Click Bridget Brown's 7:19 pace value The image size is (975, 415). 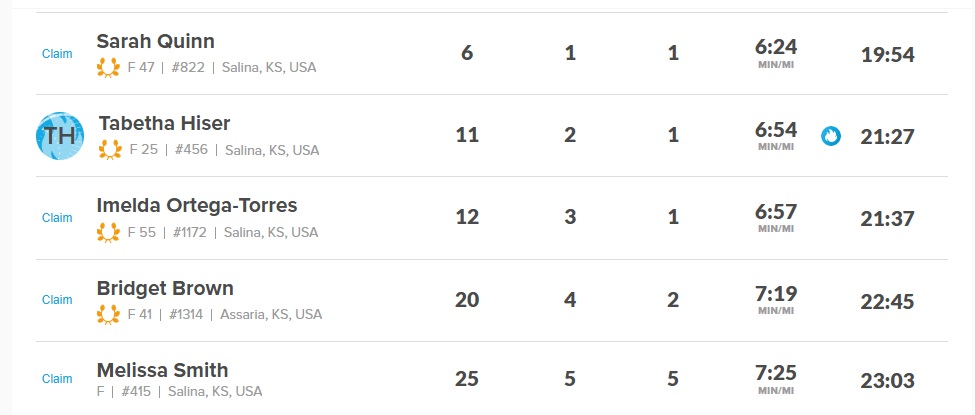pyautogui.click(x=776, y=292)
